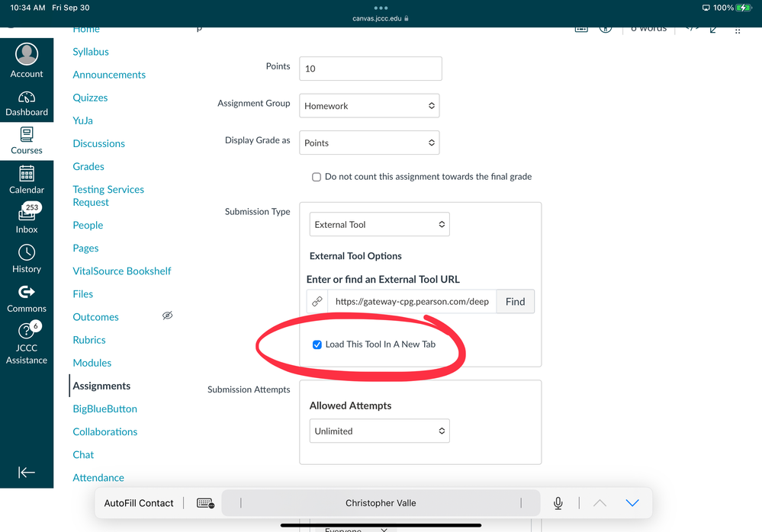Open the Account profile icon
Screen dimensions: 762x532
click(27, 54)
